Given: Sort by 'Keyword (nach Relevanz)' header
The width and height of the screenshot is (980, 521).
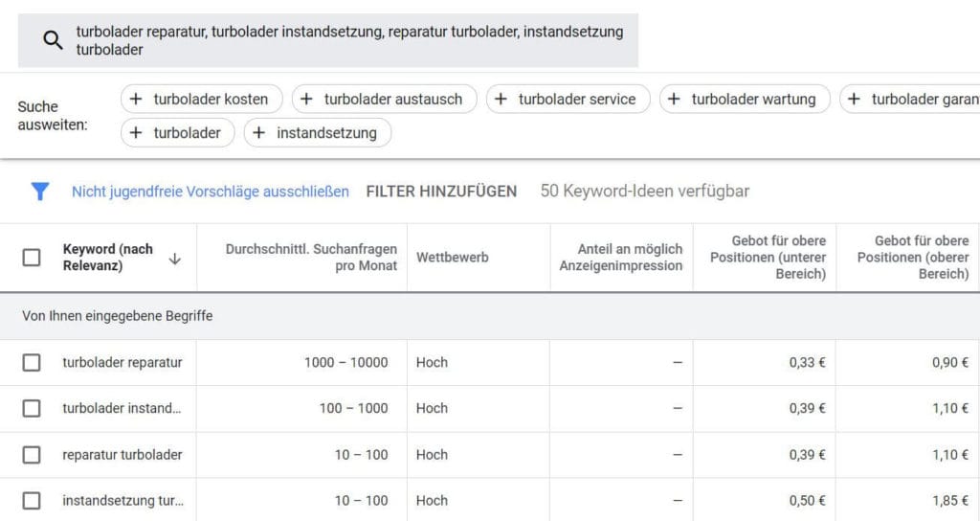Looking at the screenshot, I should pyautogui.click(x=107, y=258).
